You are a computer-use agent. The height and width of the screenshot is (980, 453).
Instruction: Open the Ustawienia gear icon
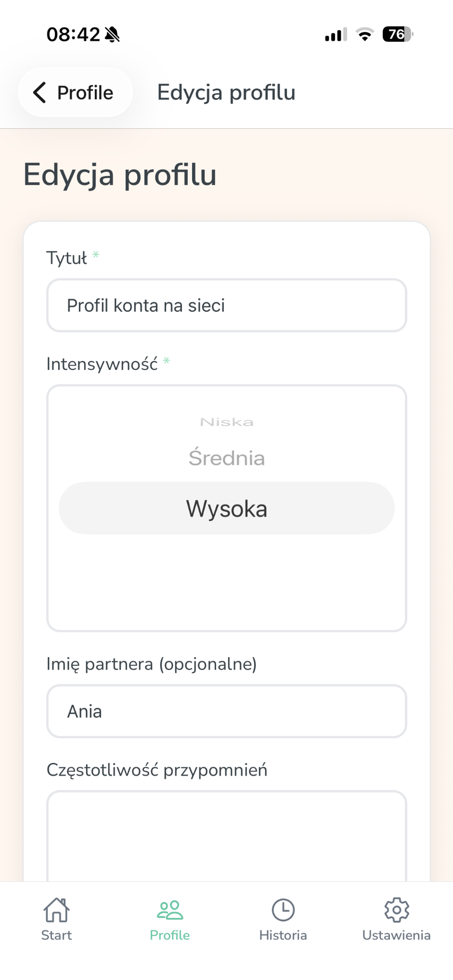[x=396, y=910]
